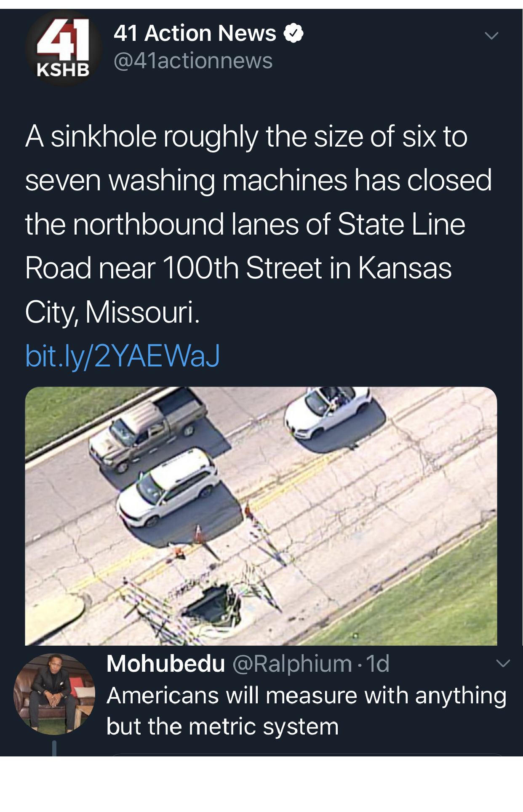Image resolution: width=523 pixels, height=812 pixels.
Task: Click the blue verified badge
Action: click(294, 33)
